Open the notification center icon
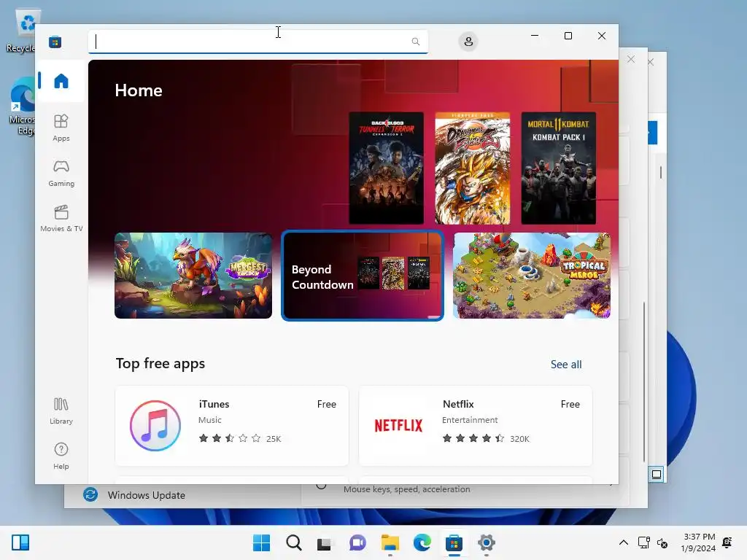 [x=727, y=542]
